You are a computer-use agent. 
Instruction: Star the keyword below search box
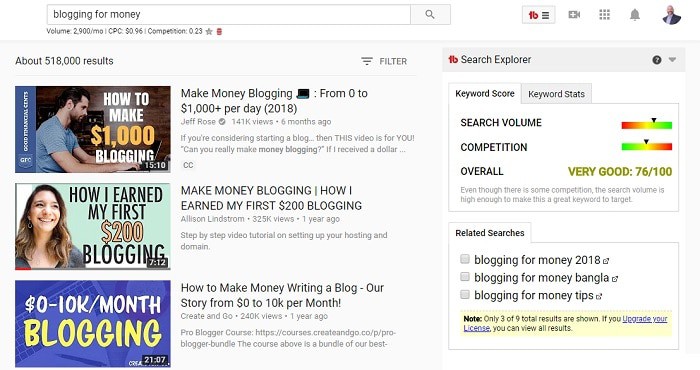pyautogui.click(x=209, y=32)
